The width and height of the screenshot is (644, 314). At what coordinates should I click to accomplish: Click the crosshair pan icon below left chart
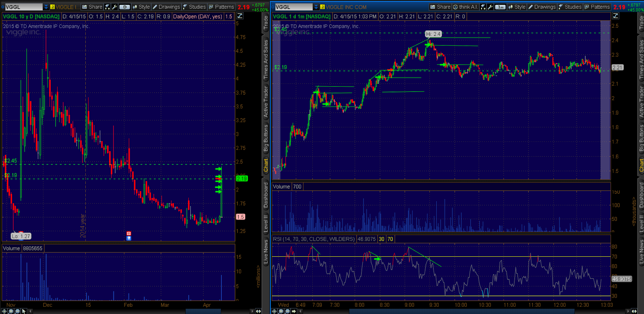5,311
